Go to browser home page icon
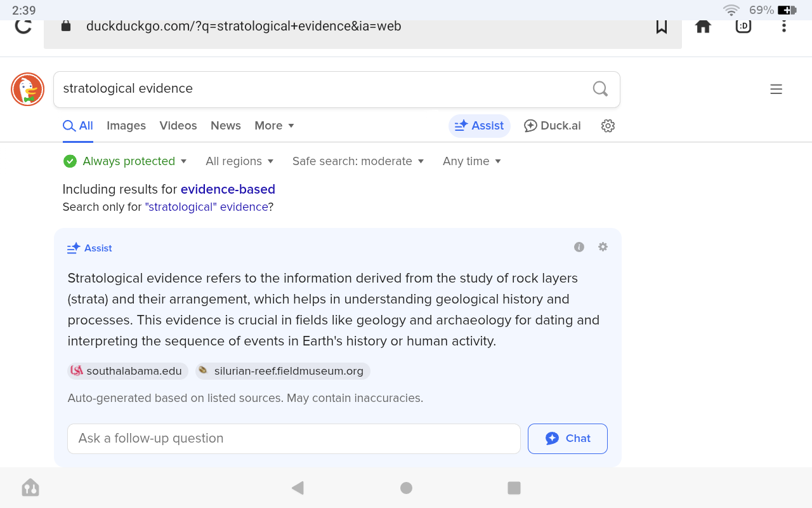 [703, 27]
